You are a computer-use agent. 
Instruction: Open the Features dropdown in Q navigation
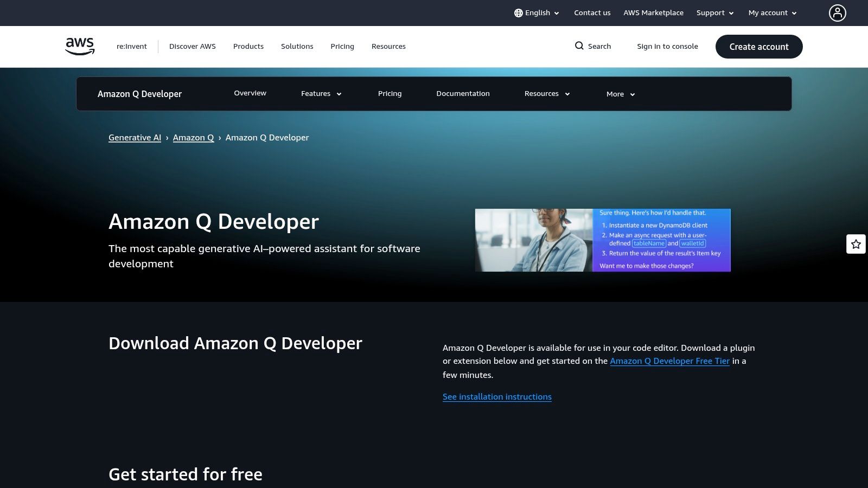[321, 93]
